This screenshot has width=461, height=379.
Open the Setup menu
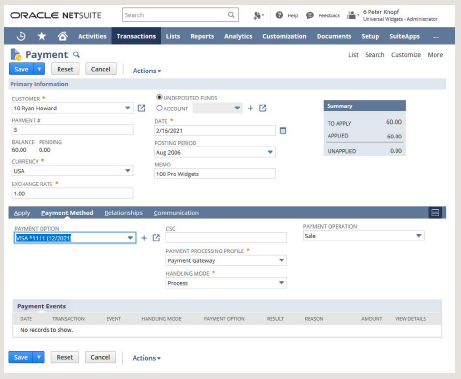click(370, 36)
